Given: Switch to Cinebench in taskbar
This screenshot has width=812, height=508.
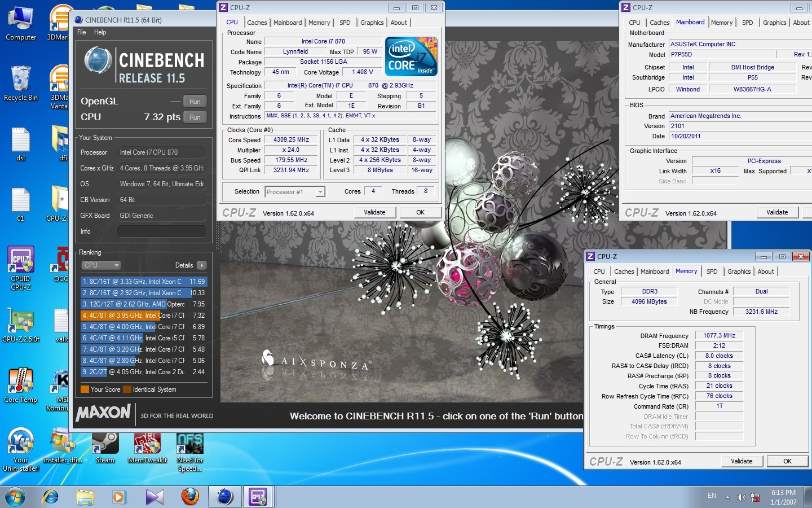Looking at the screenshot, I should click(225, 497).
